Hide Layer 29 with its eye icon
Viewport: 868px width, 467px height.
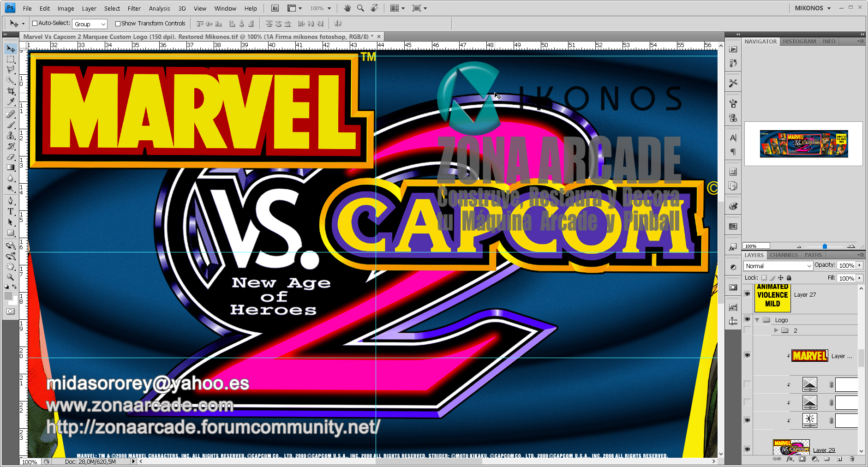747,449
